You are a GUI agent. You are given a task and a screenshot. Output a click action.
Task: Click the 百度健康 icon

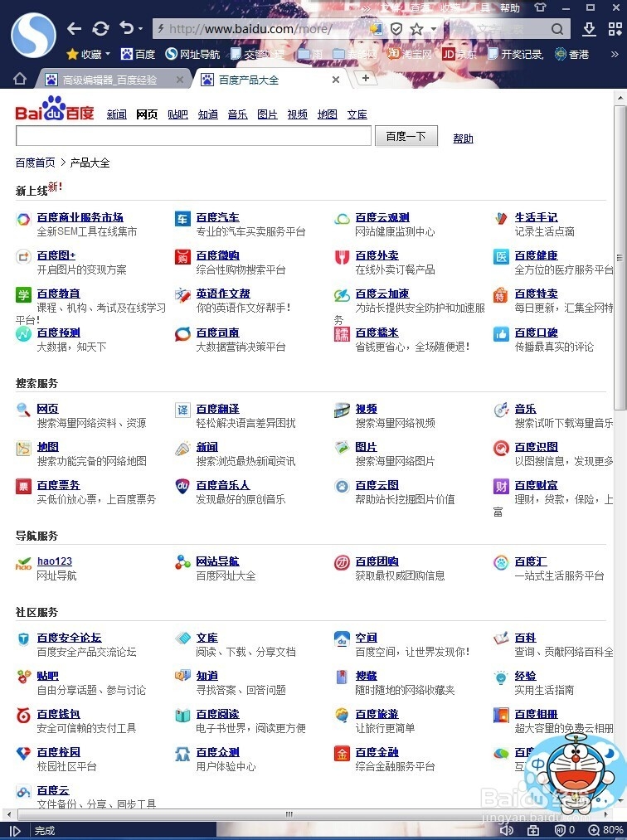click(501, 256)
